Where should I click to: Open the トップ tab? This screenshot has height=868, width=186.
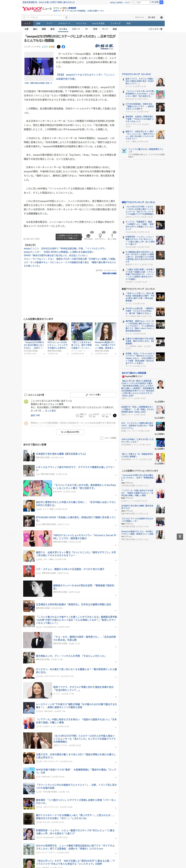coord(27,23)
